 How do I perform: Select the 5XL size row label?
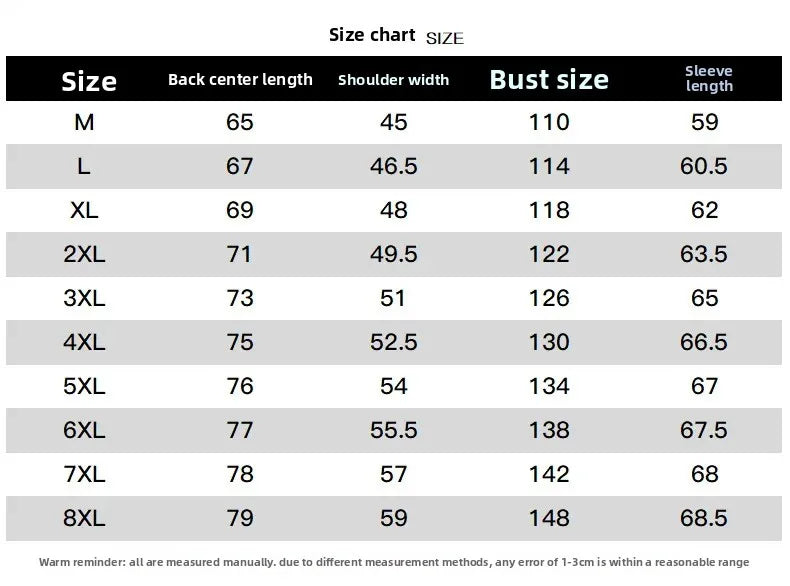[84, 386]
